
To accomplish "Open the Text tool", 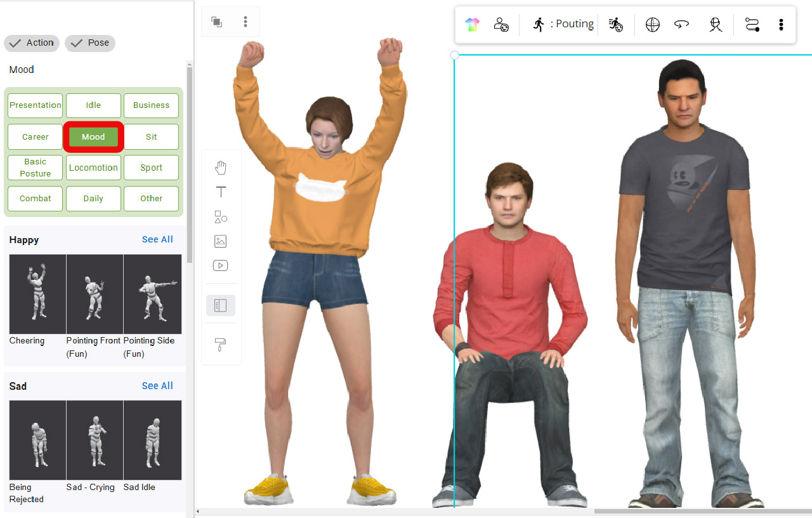I will (x=221, y=191).
